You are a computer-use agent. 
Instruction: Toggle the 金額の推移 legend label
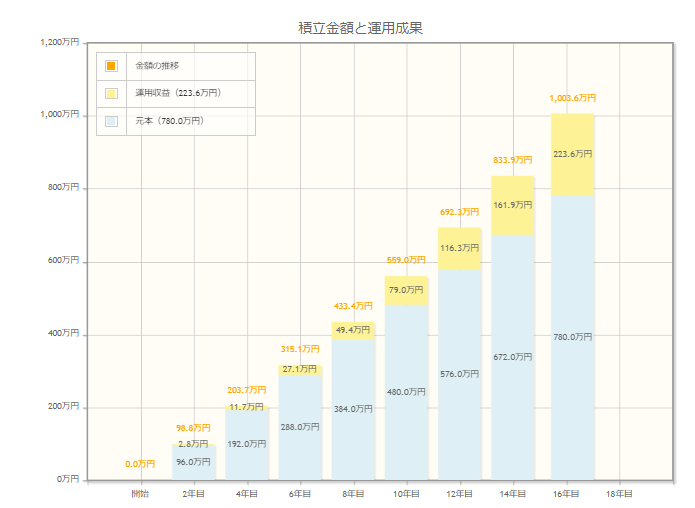157,66
